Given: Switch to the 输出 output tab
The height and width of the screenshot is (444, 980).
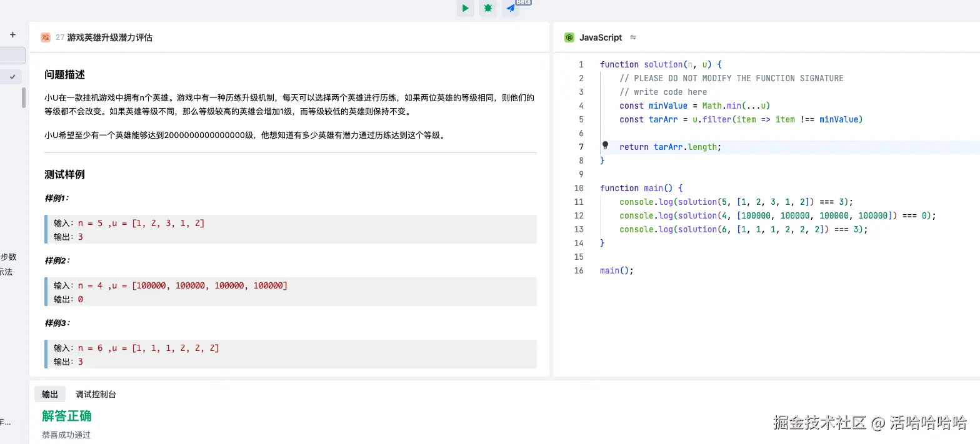Looking at the screenshot, I should coord(50,394).
